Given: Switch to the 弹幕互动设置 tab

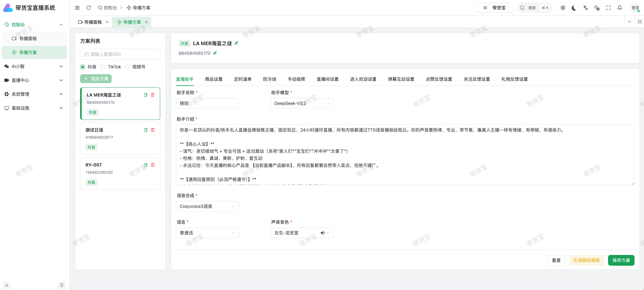Looking at the screenshot, I should 401,79.
